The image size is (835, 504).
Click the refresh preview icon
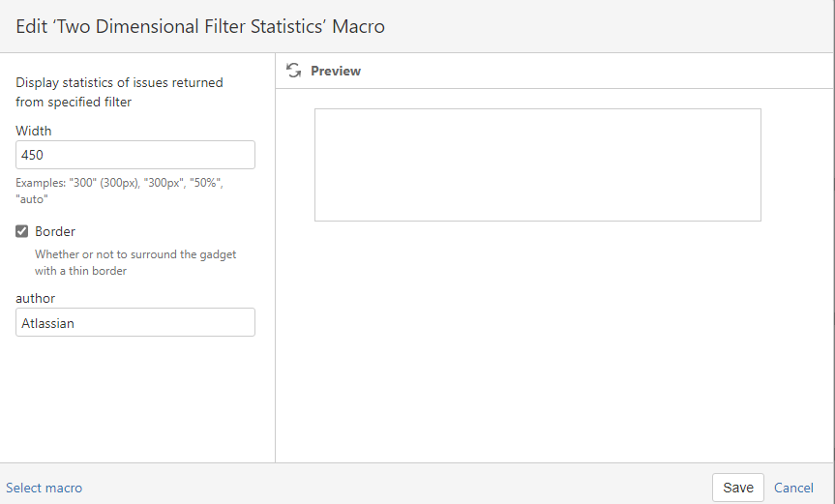pyautogui.click(x=293, y=71)
